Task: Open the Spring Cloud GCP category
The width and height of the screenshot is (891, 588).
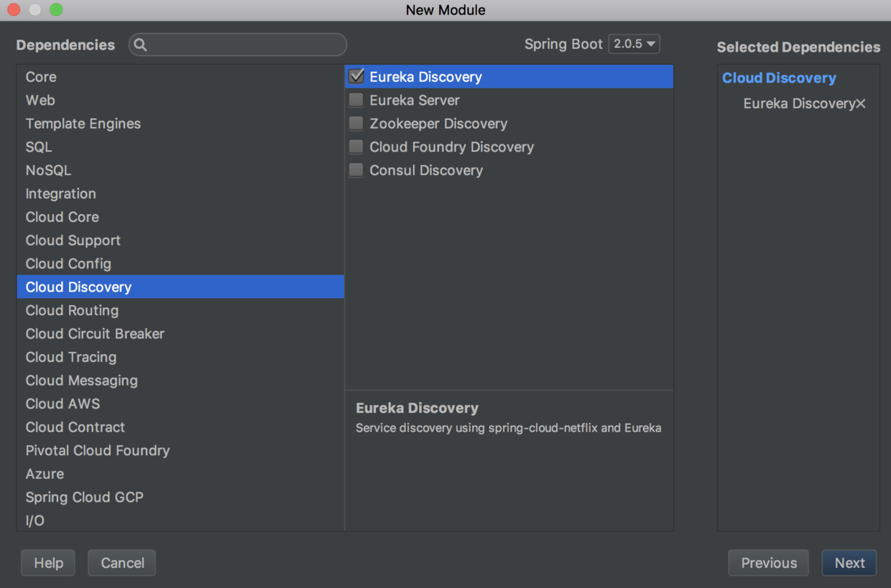Action: [180, 497]
